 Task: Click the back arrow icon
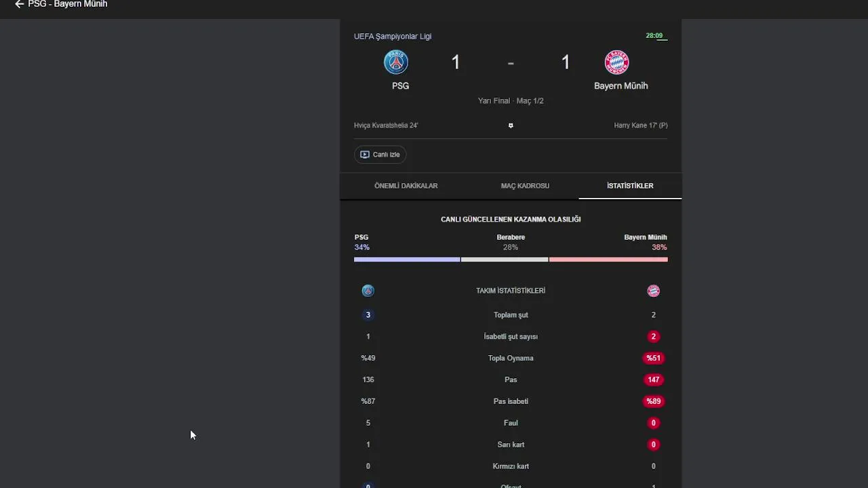pyautogui.click(x=19, y=4)
